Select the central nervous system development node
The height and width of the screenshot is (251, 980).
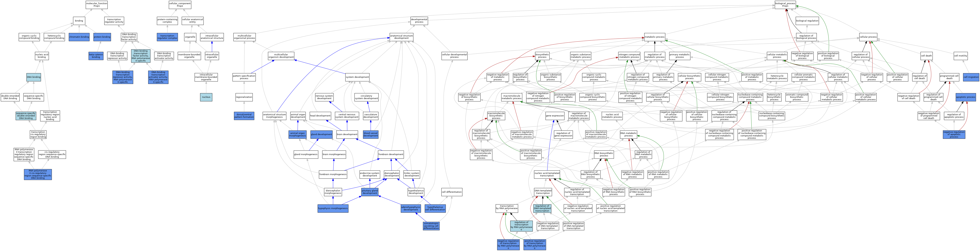347,116
